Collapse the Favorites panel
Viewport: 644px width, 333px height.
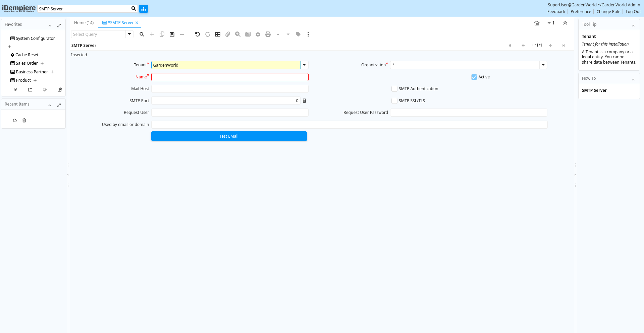[x=50, y=25]
